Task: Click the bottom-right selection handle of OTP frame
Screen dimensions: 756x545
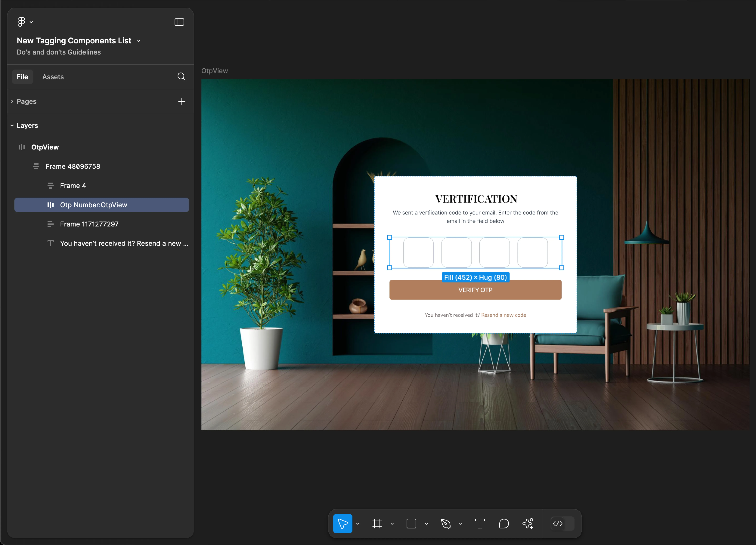Action: click(562, 268)
